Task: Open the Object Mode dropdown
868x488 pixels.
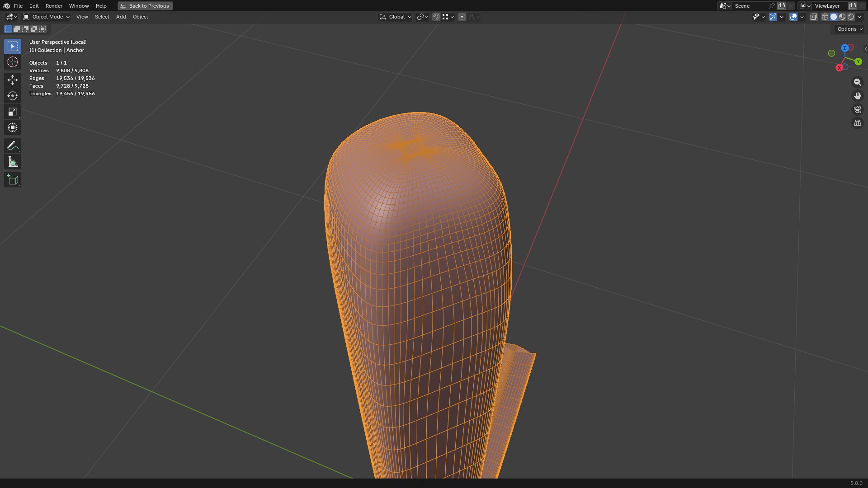Action: [x=46, y=17]
